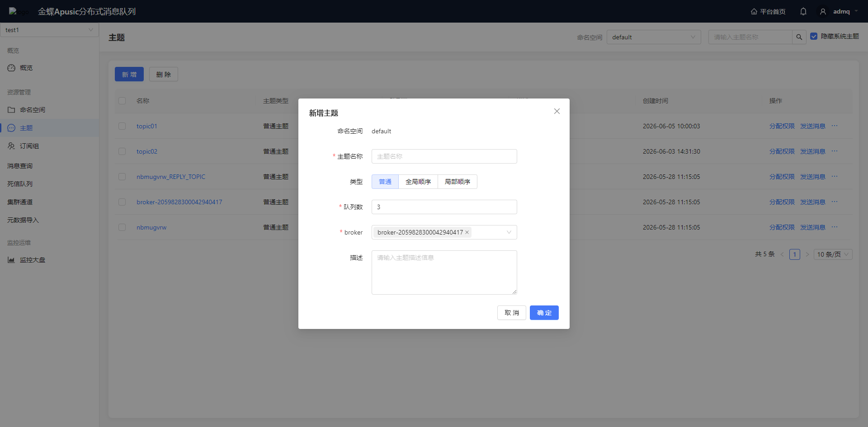
Task: Open the 命名空间 default dropdown
Action: tap(654, 37)
